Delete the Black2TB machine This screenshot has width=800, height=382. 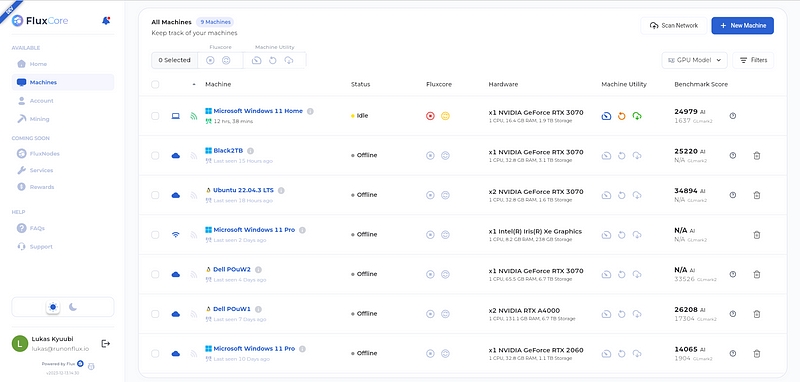tap(757, 156)
